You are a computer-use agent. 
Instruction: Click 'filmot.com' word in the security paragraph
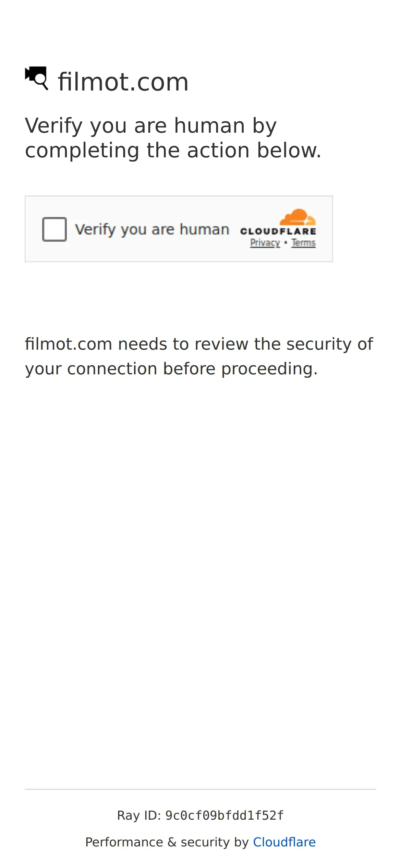point(69,344)
